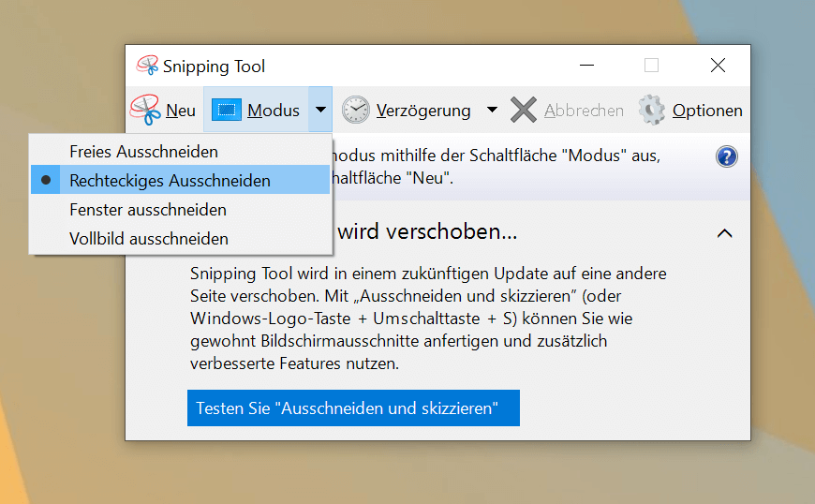Viewport: 815px width, 504px height.
Task: Click the Neu label
Action: pyautogui.click(x=181, y=111)
